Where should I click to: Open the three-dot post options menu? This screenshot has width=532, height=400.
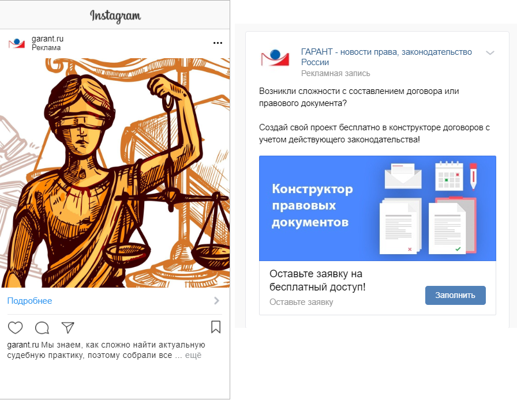pyautogui.click(x=218, y=43)
